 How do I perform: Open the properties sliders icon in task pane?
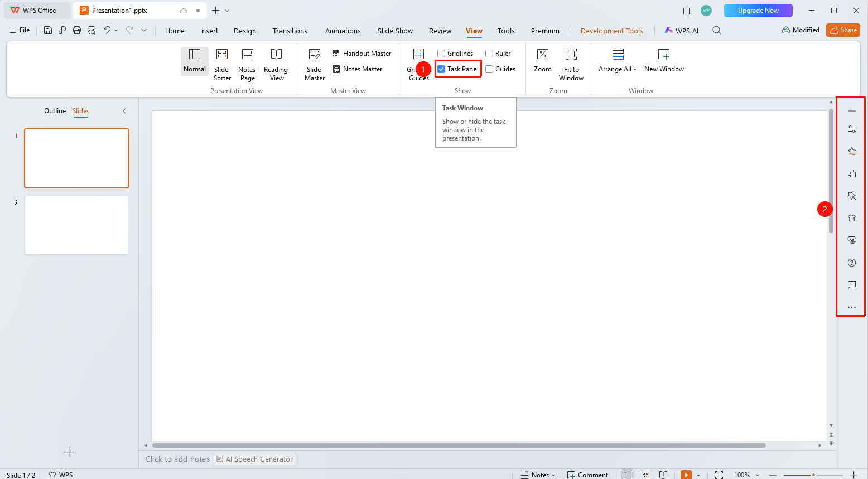852,129
